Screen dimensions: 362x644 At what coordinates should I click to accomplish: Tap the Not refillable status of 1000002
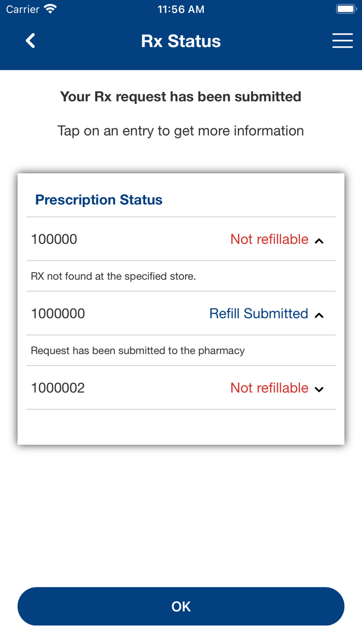tap(269, 388)
